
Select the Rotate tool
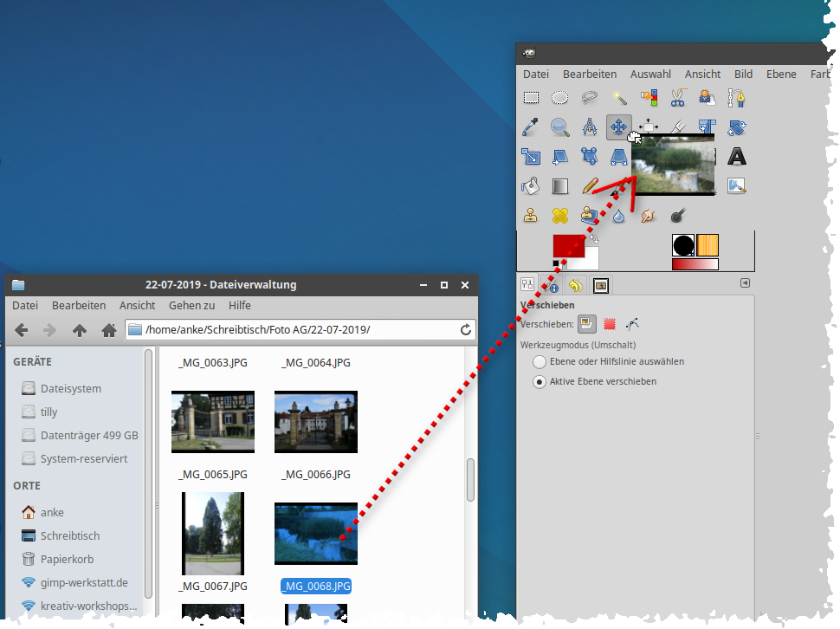point(737,127)
